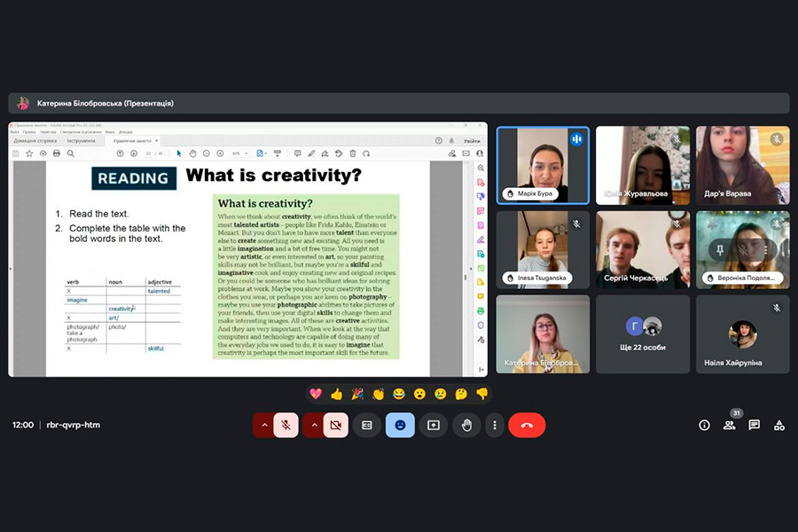Print the PDF using Acrobat printer icon
The height and width of the screenshot is (532, 798).
[57, 153]
